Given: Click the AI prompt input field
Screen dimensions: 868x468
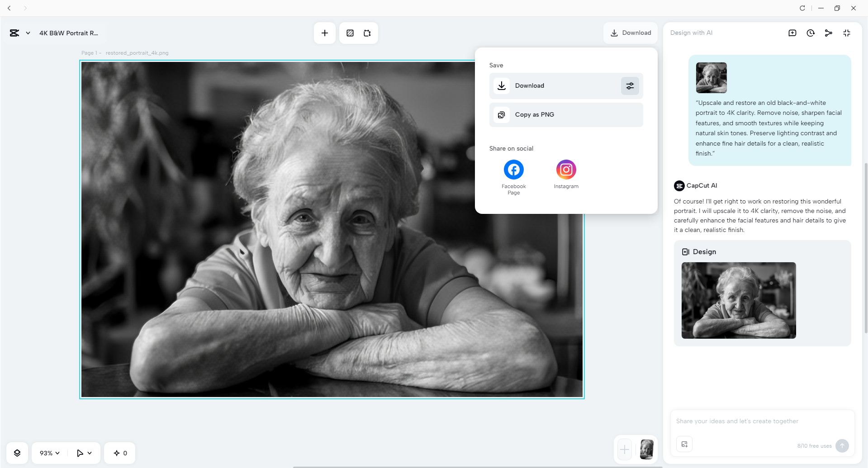Looking at the screenshot, I should 762,421.
